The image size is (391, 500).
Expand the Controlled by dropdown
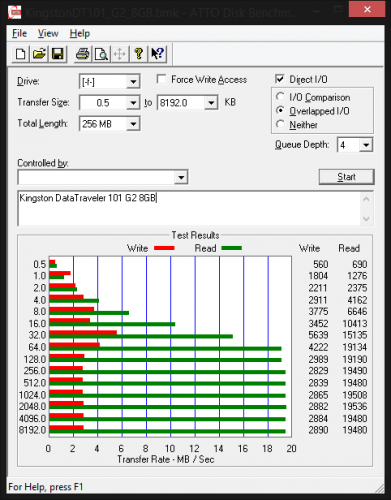coord(181,177)
